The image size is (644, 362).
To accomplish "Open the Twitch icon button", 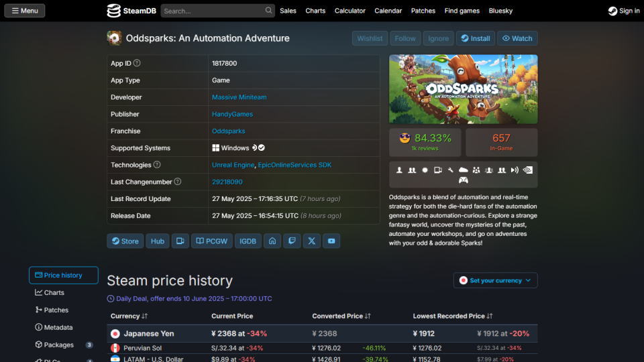I will [292, 241].
